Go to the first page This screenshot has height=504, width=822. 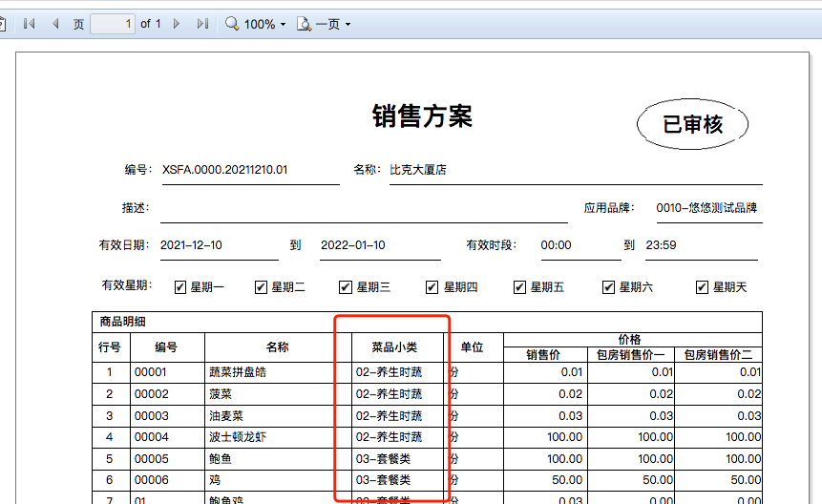(x=30, y=24)
